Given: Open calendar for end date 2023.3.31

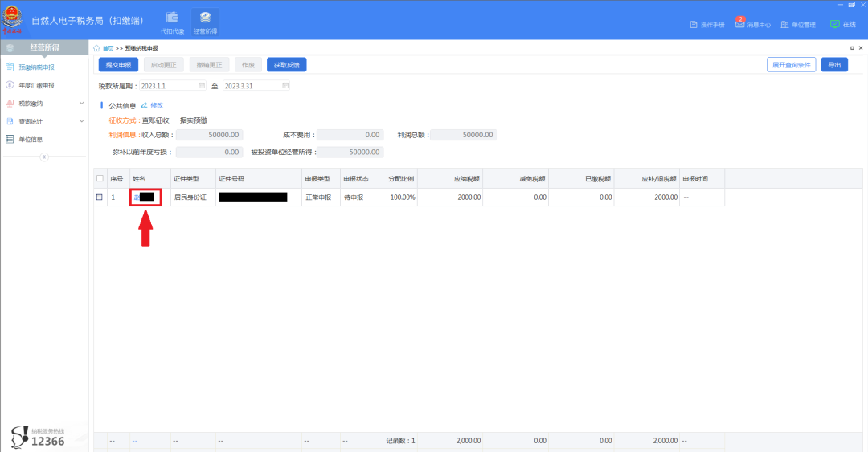Looking at the screenshot, I should (285, 86).
